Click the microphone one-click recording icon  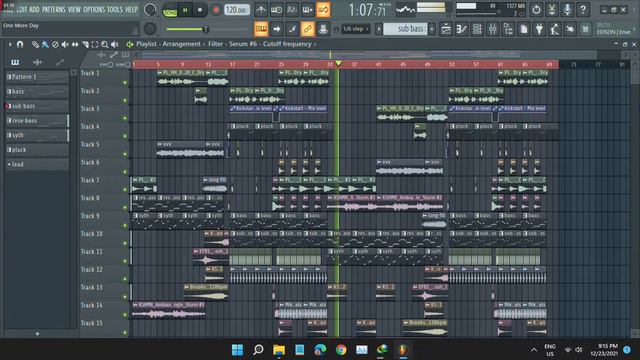click(x=567, y=10)
